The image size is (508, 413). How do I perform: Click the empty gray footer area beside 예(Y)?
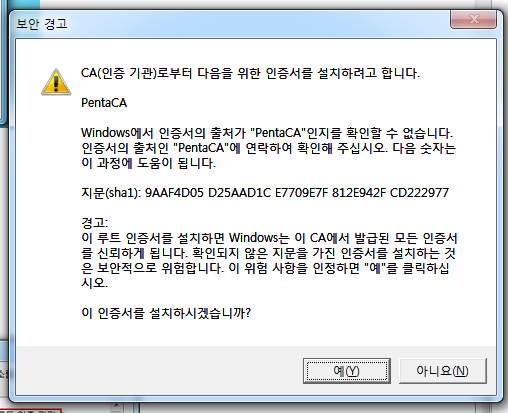pos(159,371)
